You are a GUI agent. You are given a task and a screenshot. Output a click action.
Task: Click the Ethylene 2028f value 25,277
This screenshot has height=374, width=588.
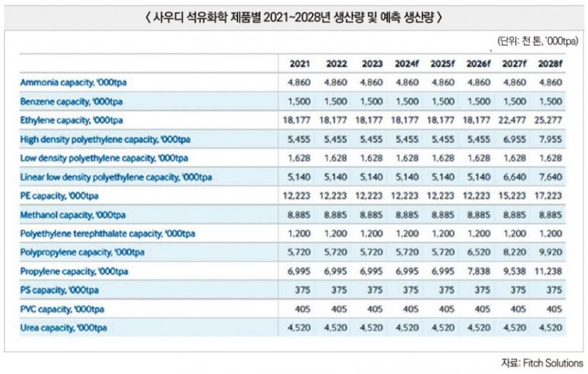[549, 120]
